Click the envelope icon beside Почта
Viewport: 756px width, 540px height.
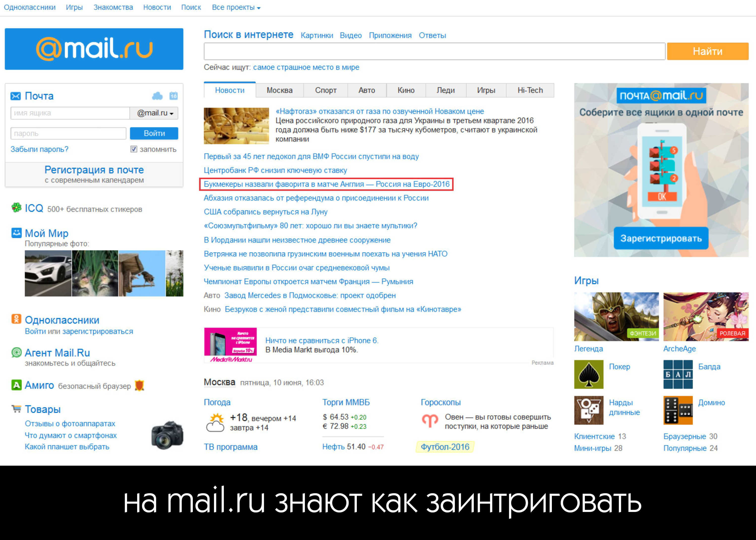click(x=16, y=96)
